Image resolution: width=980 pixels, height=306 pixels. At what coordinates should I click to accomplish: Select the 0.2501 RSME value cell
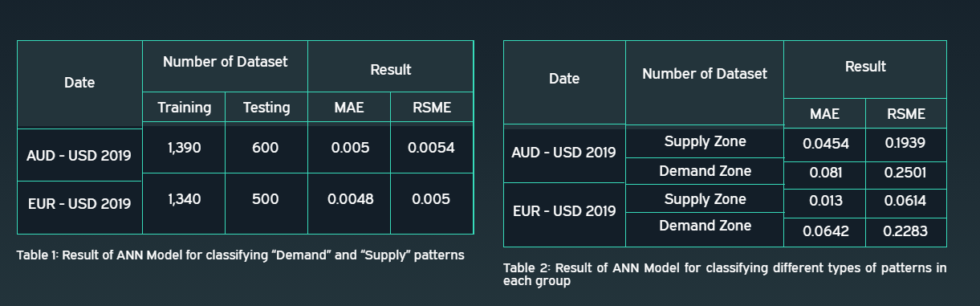[905, 173]
